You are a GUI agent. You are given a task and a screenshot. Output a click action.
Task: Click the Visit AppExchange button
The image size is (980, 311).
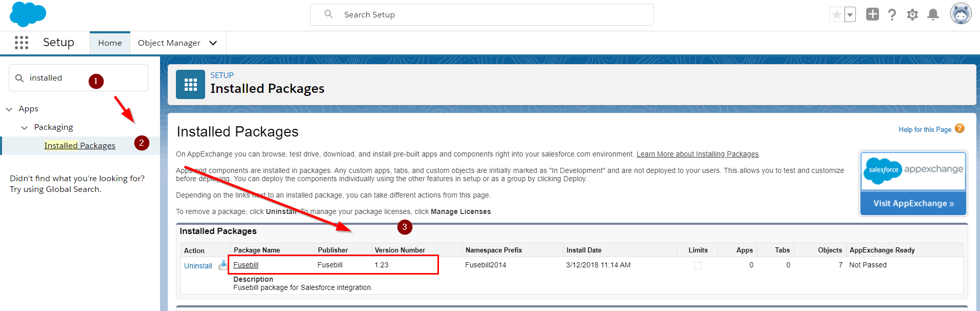913,203
